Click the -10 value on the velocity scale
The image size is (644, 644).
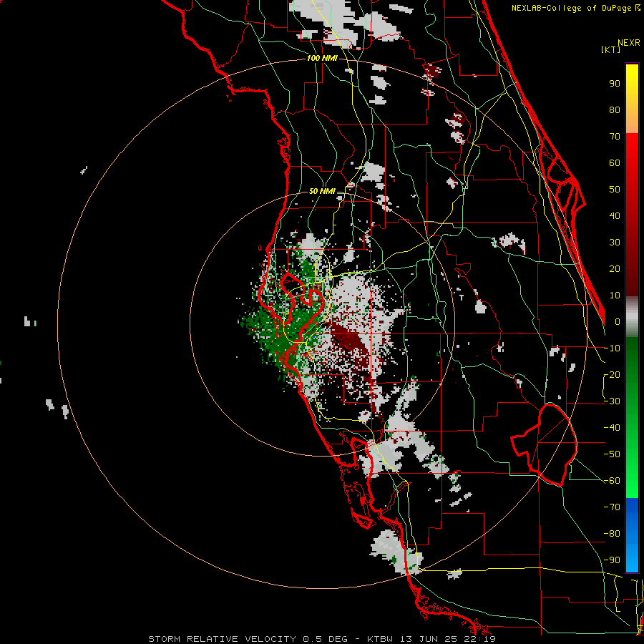click(612, 348)
